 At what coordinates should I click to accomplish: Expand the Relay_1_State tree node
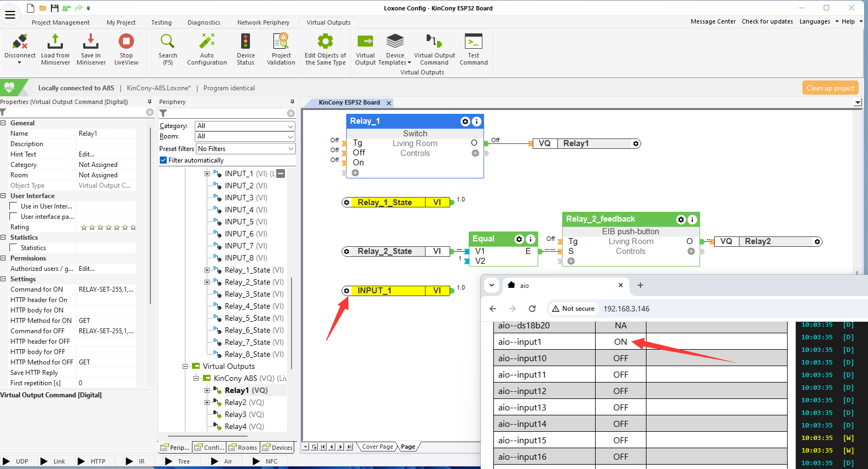click(x=207, y=270)
